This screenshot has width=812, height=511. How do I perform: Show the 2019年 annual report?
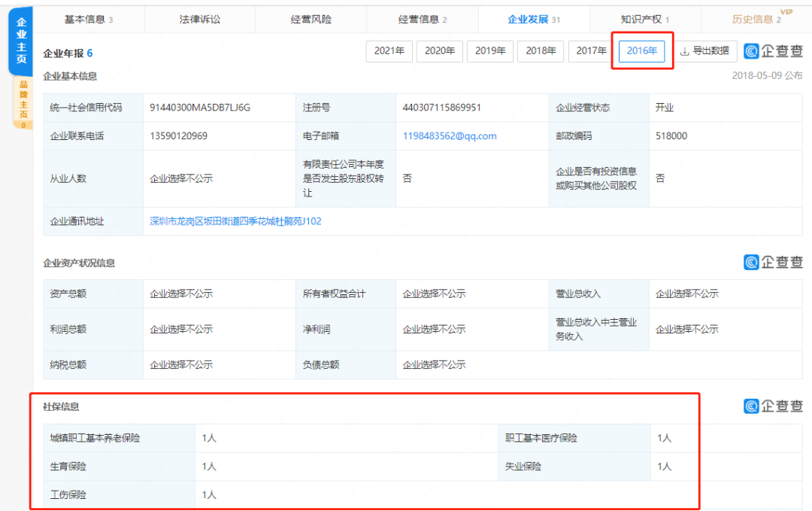490,51
